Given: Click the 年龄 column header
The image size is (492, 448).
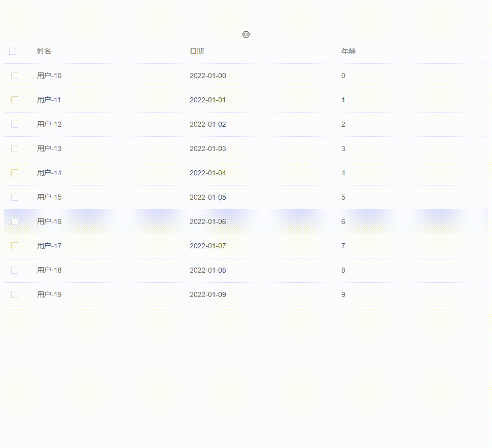Looking at the screenshot, I should pyautogui.click(x=348, y=51).
